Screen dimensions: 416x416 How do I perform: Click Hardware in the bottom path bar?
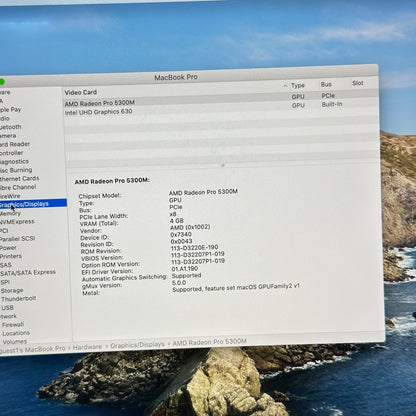point(87,347)
